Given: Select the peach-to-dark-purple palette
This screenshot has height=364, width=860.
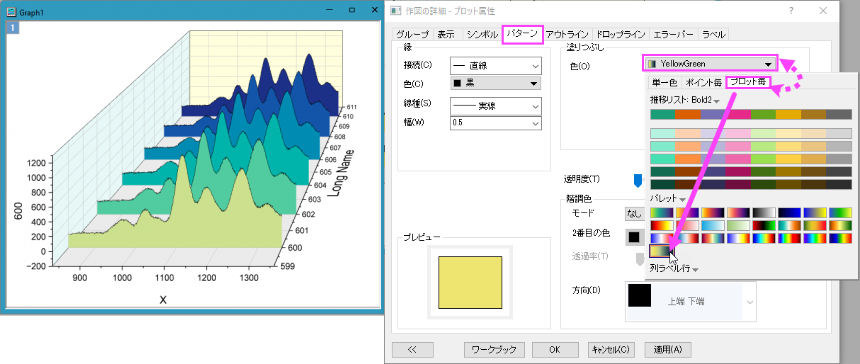Looking at the screenshot, I should [739, 213].
